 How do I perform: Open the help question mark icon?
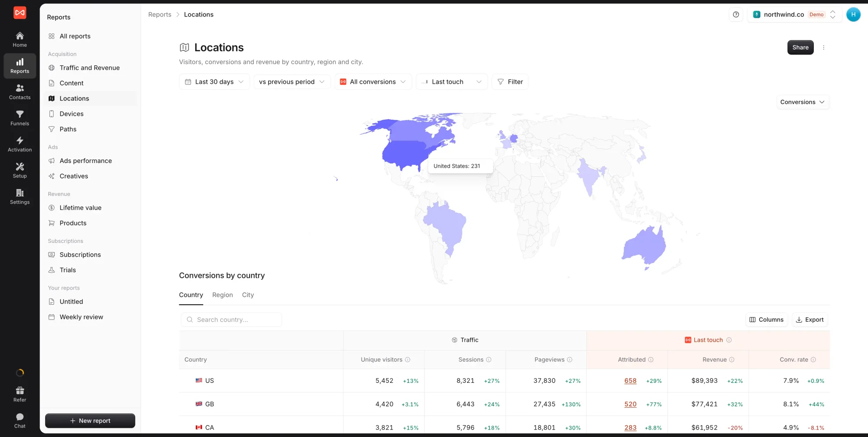click(736, 14)
